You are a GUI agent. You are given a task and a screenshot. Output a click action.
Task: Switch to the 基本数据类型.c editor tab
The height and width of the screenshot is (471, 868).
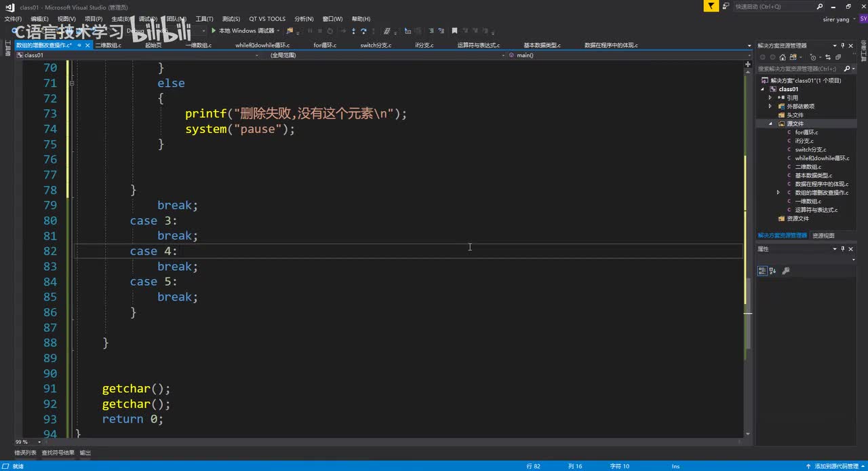542,45
